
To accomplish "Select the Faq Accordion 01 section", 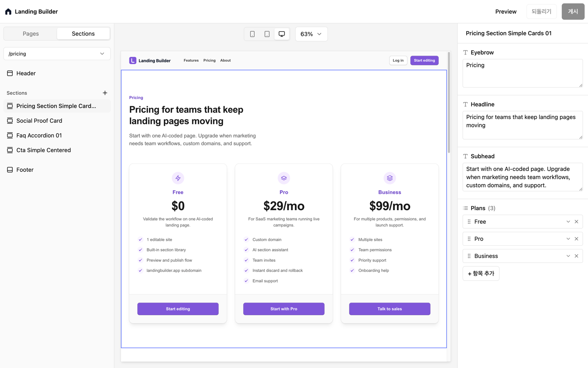I will pyautogui.click(x=57, y=135).
